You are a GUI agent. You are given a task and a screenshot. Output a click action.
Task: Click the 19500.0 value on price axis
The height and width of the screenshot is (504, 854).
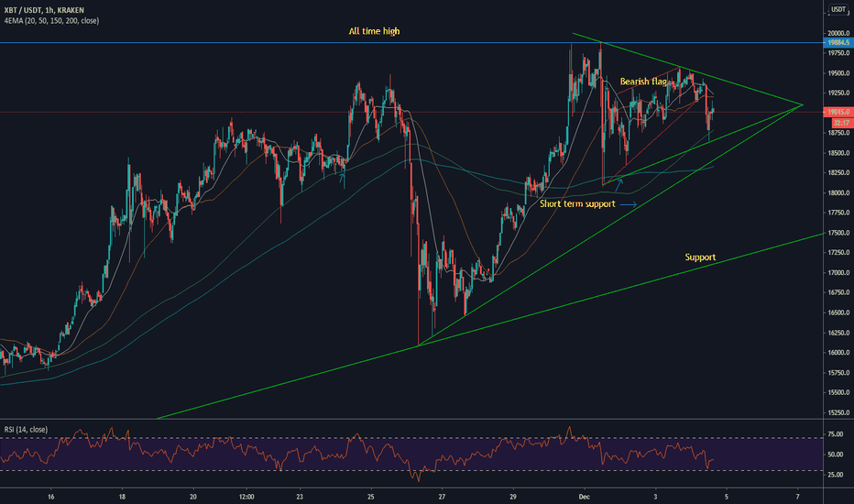[838, 73]
